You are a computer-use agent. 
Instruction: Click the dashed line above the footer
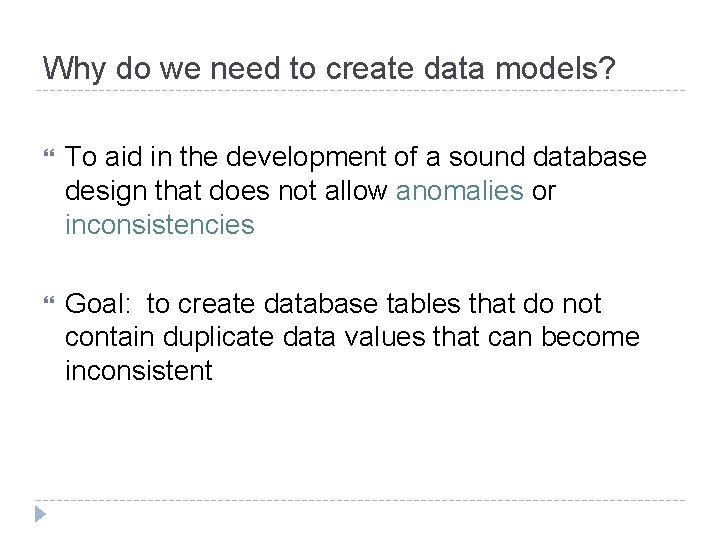click(360, 500)
